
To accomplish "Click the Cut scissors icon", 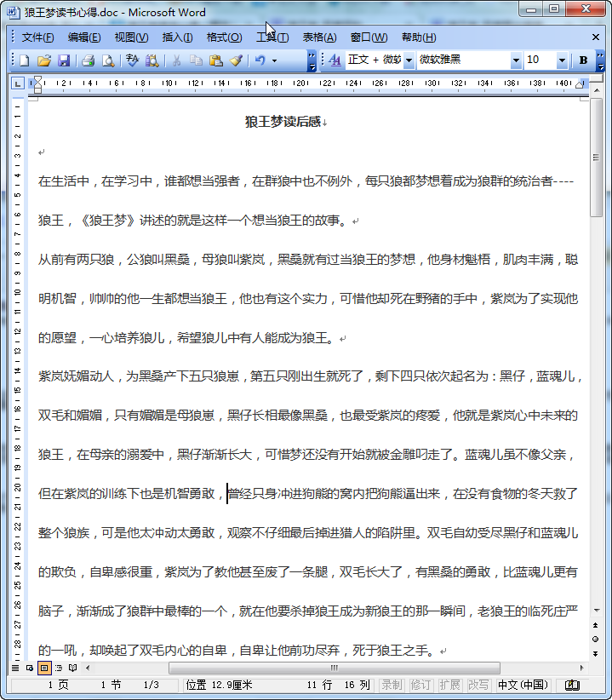I will tap(177, 60).
